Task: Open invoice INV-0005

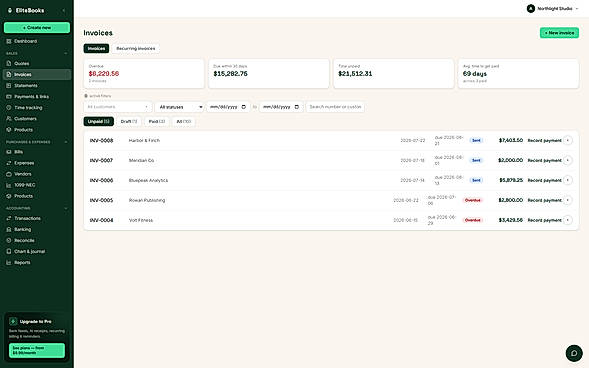Action: click(x=101, y=200)
